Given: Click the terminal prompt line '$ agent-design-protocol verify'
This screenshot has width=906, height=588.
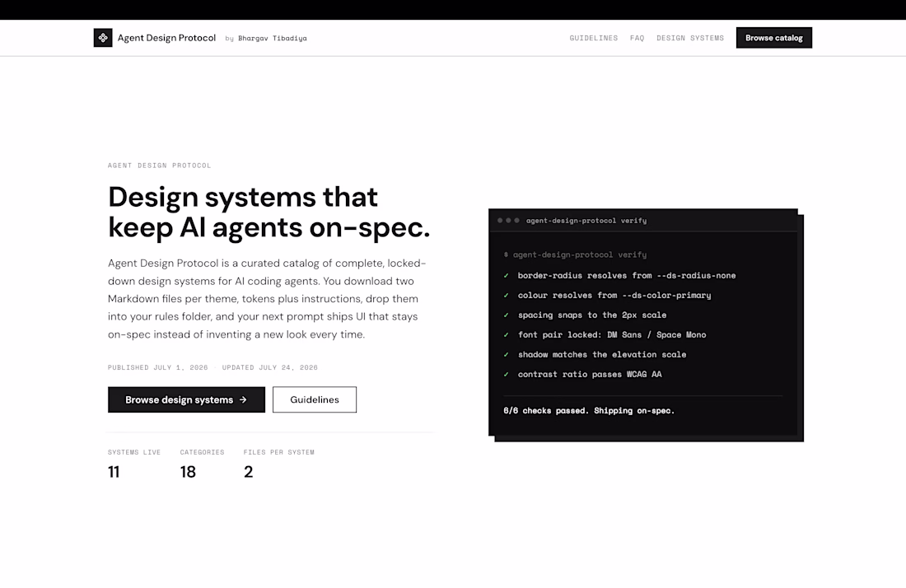Looking at the screenshot, I should [575, 254].
